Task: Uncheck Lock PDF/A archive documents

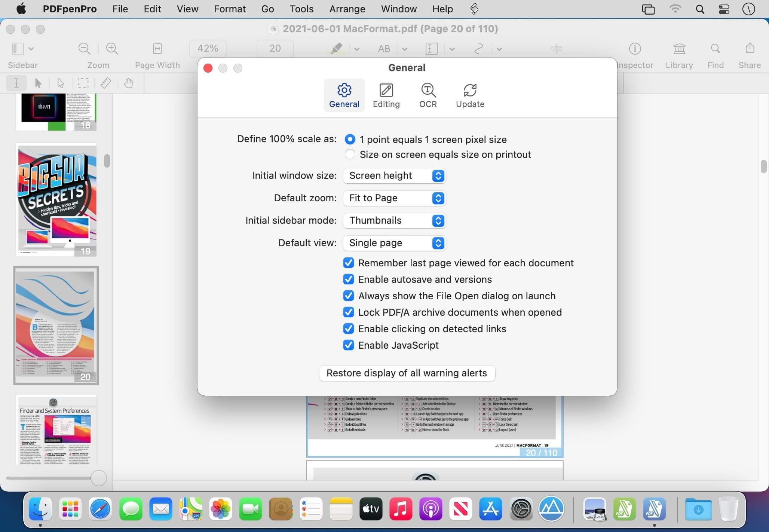Action: coord(349,312)
